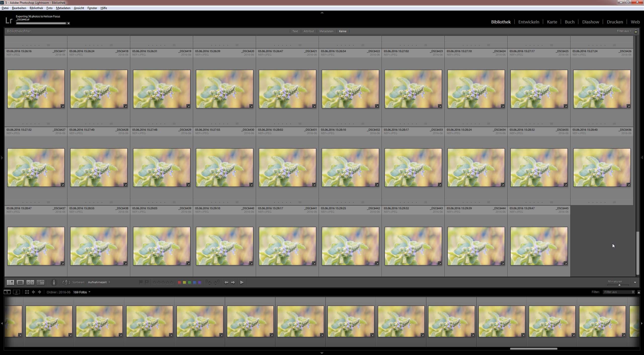Open the Filter aus preset dropdown at top

624,31
